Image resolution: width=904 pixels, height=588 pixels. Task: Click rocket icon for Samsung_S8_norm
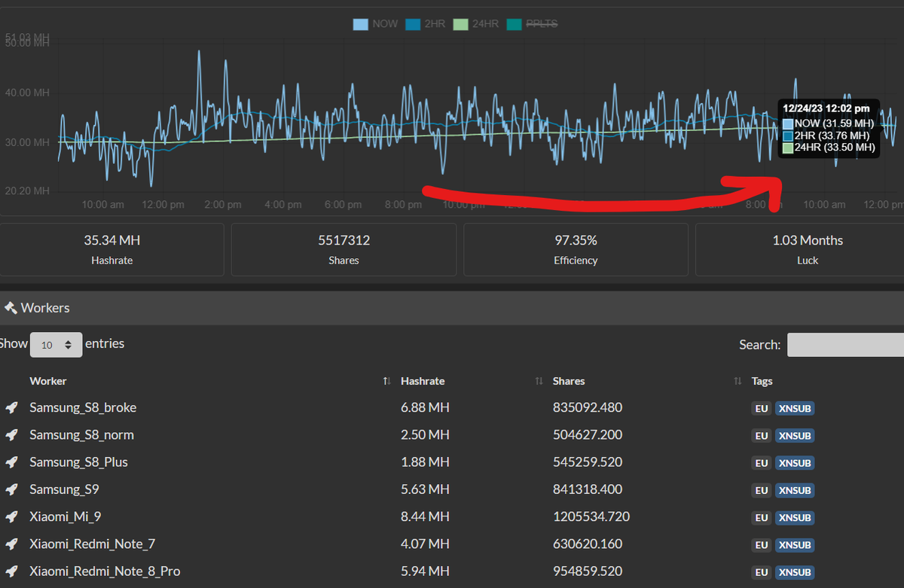click(x=11, y=435)
